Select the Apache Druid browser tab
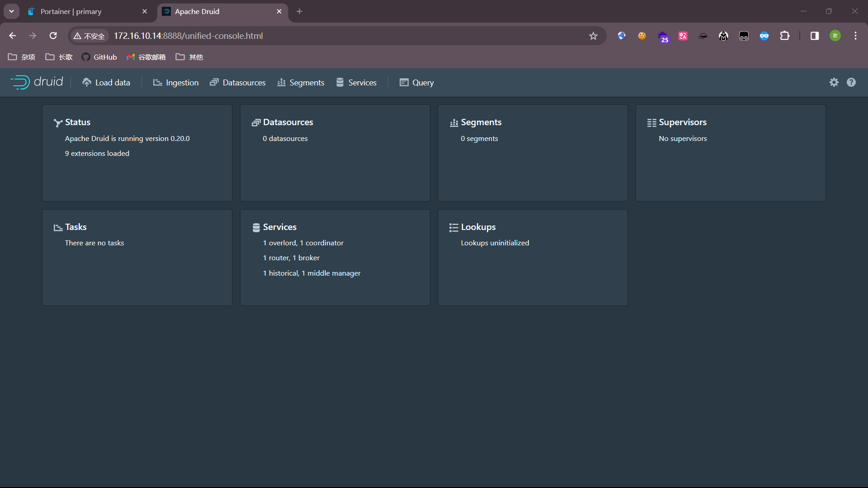The width and height of the screenshot is (868, 488). click(x=222, y=11)
